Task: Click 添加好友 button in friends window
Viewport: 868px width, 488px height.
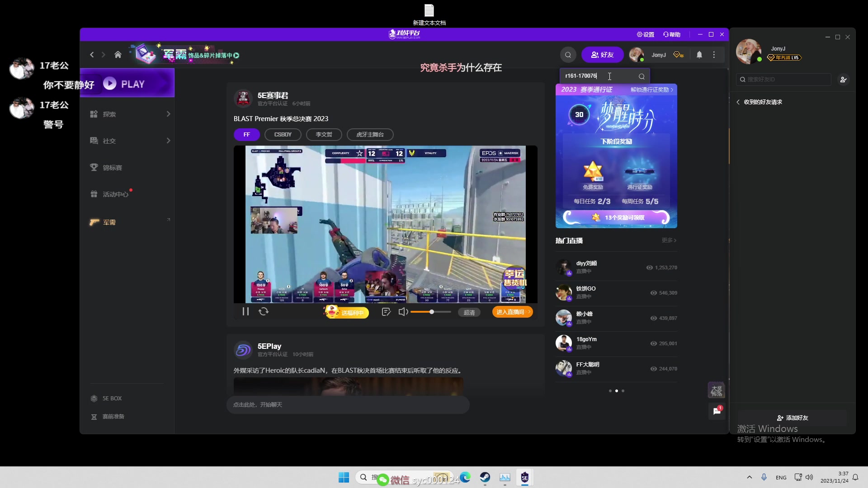Action: point(793,418)
